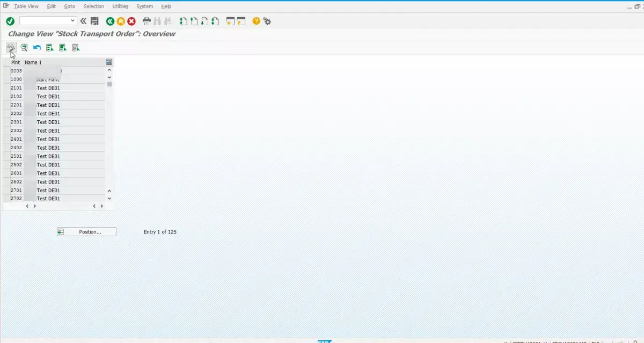Click the Find binoculars icon
This screenshot has width=644, height=343.
[x=157, y=21]
